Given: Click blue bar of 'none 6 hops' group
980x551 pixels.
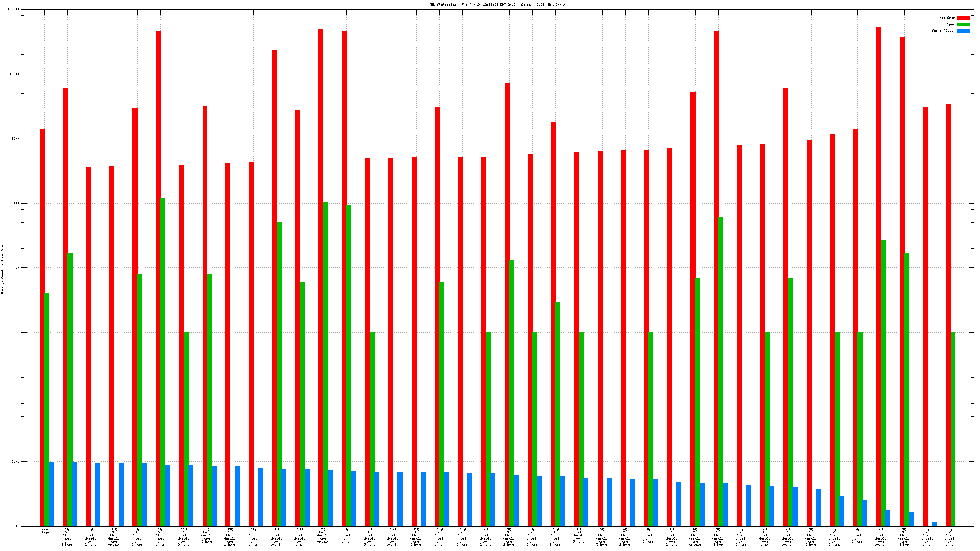Looking at the screenshot, I should point(51,494).
